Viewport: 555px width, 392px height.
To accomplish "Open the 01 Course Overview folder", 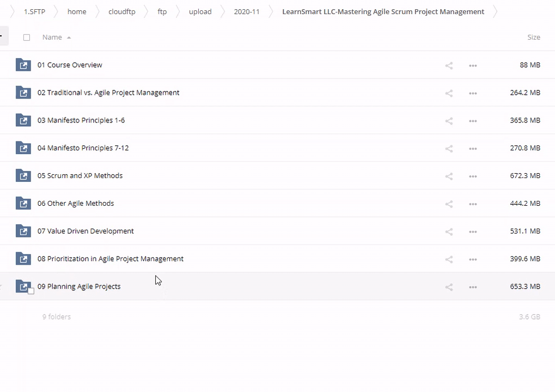I will tap(70, 65).
